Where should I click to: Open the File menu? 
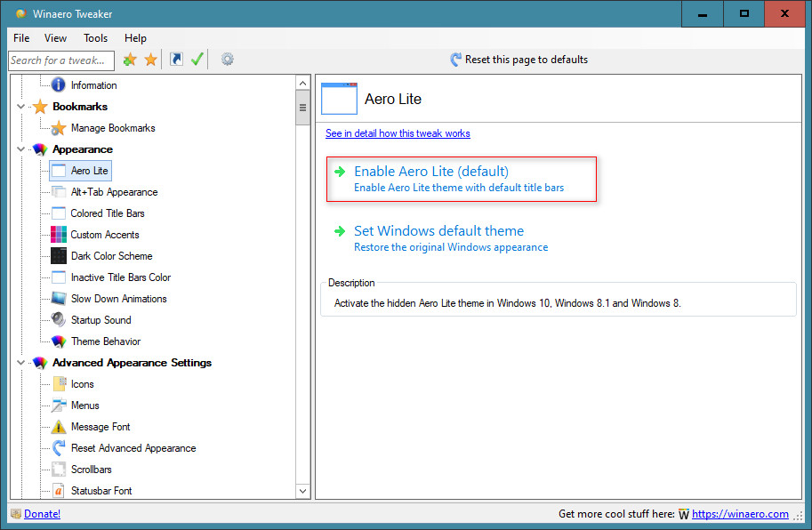[x=21, y=37]
